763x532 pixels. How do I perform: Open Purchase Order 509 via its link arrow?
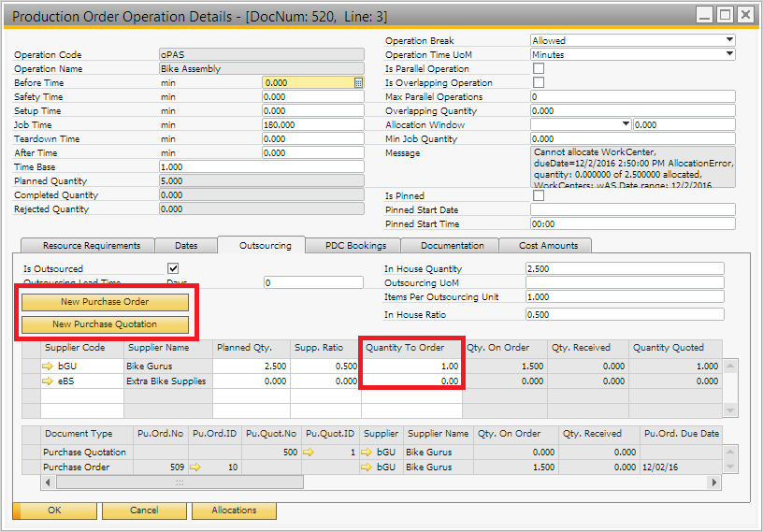click(x=195, y=467)
